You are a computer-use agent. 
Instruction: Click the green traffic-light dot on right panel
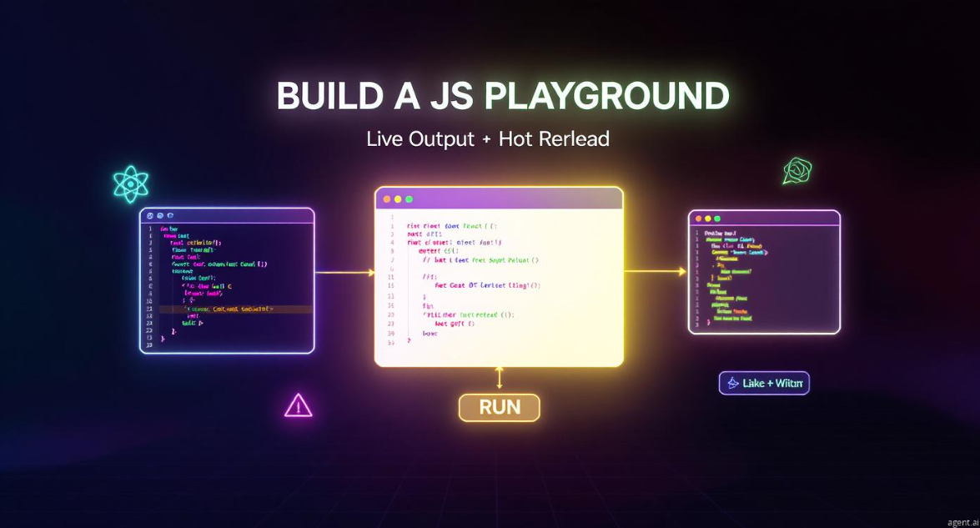click(x=718, y=219)
